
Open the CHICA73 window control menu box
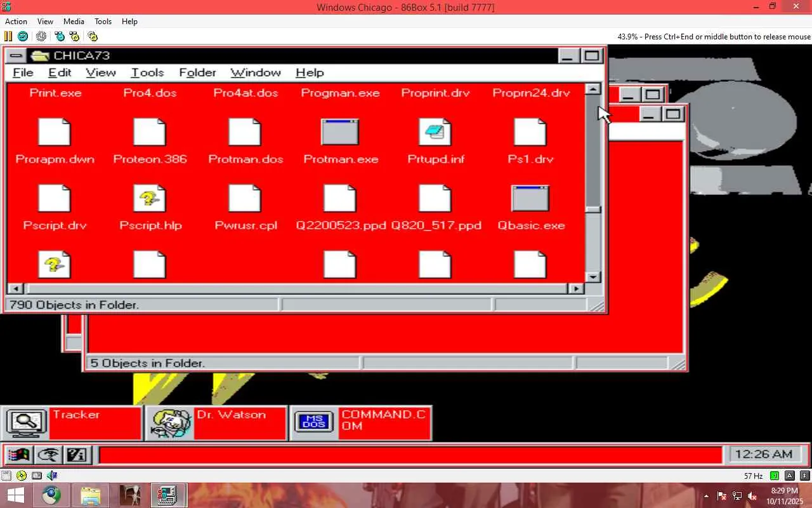16,56
